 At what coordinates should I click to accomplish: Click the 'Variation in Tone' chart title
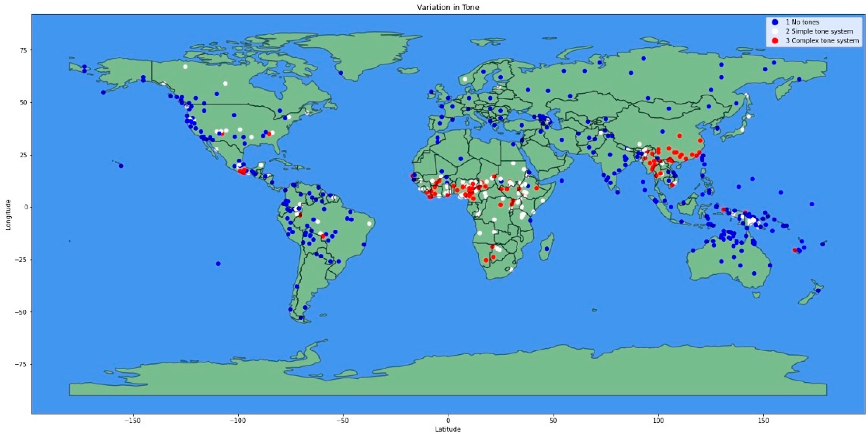[448, 7]
